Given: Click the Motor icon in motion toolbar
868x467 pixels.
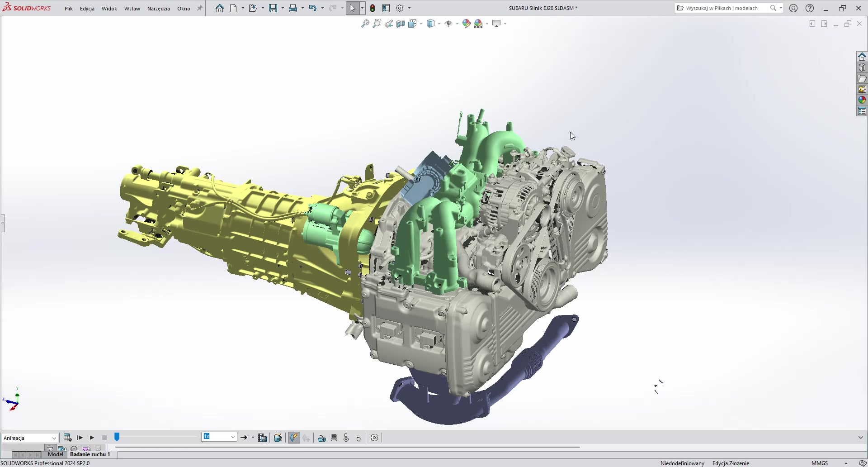Looking at the screenshot, I should click(x=321, y=438).
